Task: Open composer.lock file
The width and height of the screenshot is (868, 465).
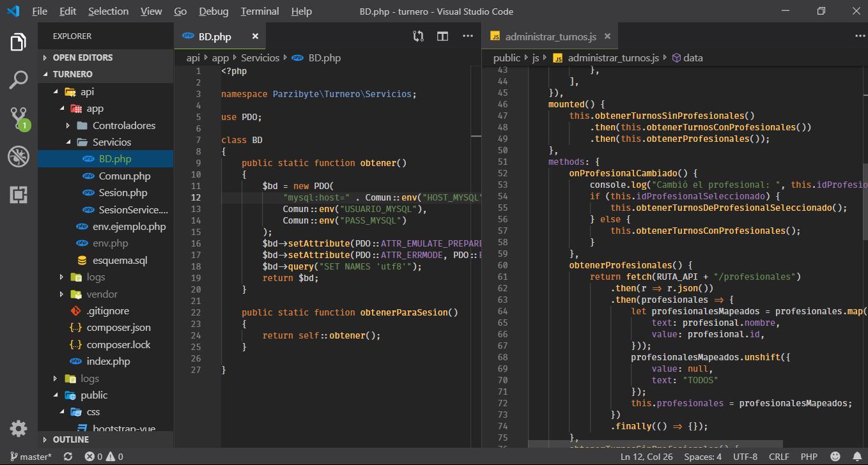Action: coord(105,344)
